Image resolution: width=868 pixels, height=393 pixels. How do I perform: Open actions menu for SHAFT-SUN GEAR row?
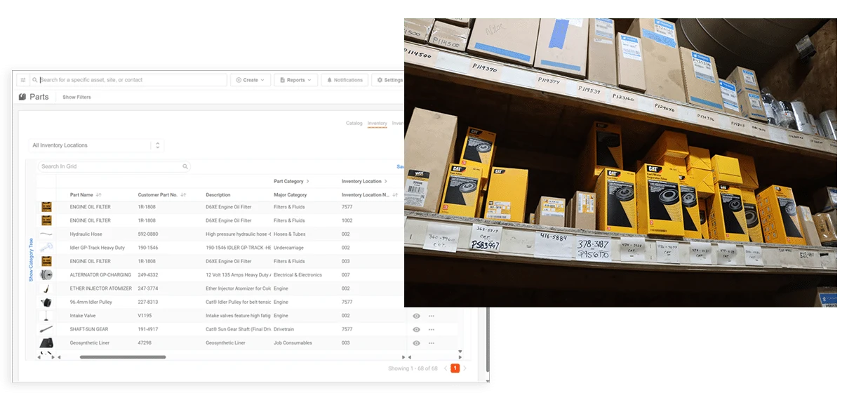(x=432, y=329)
